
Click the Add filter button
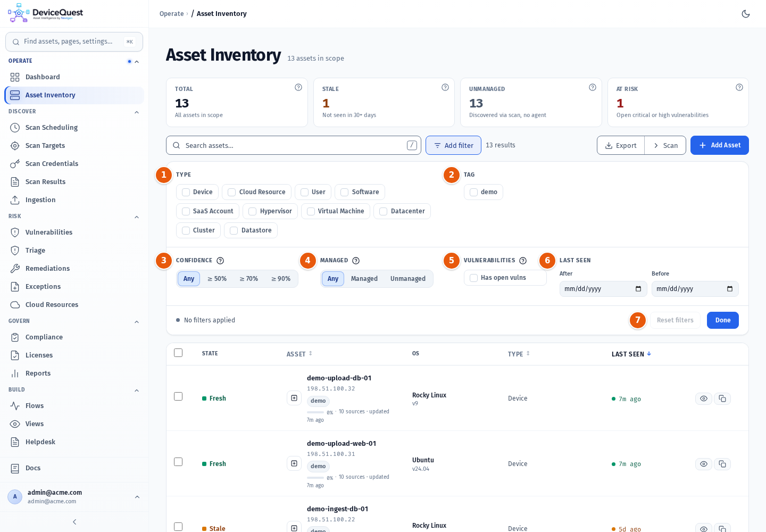(x=453, y=145)
